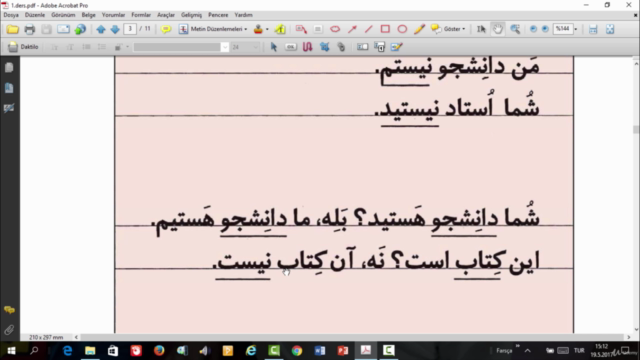Open Firefox from the taskbar
The image size is (640, 360).
pos(159,351)
